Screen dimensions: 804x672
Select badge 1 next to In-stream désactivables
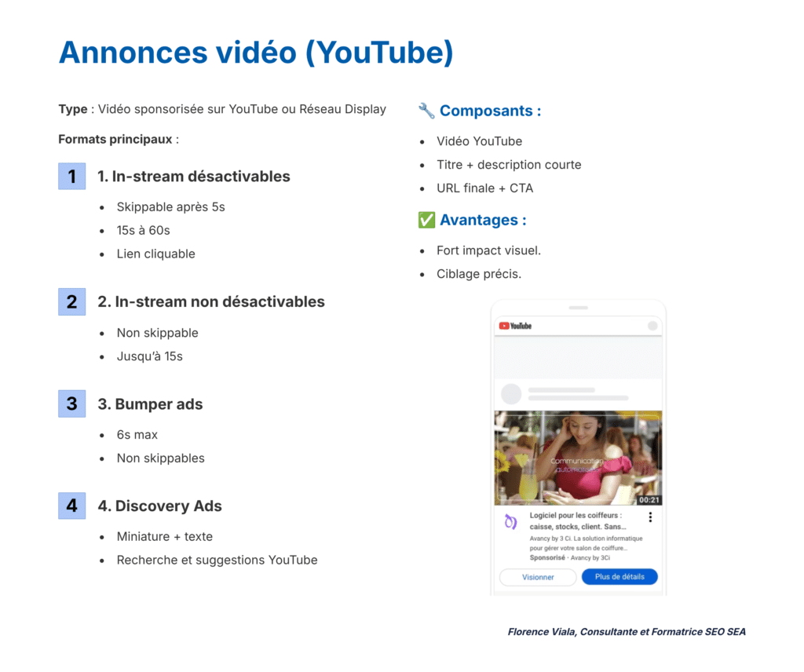71,176
